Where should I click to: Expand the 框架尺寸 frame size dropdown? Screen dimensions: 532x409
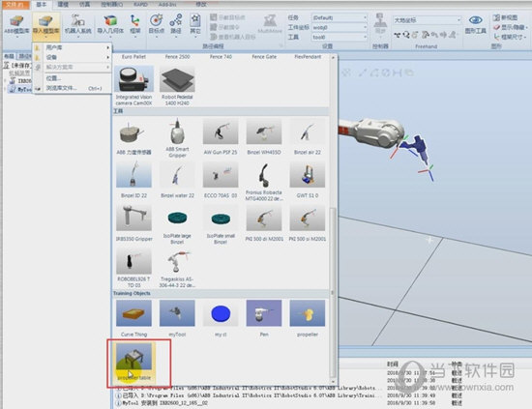[x=511, y=37]
